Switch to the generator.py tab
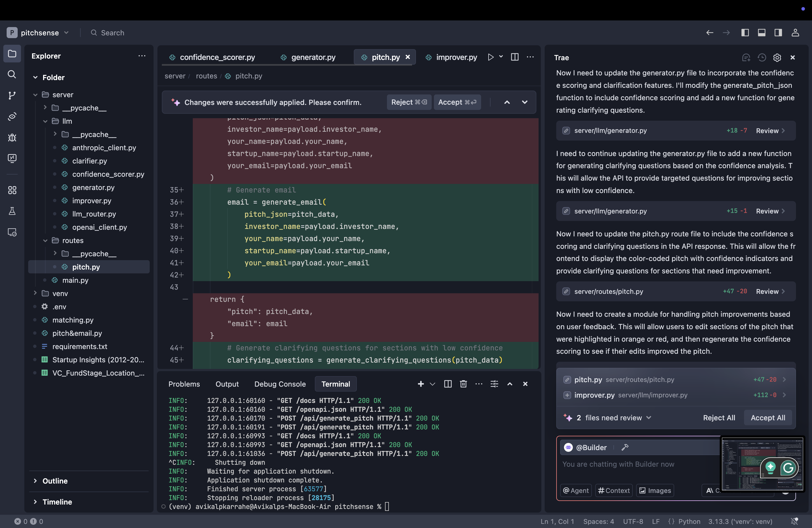 point(313,57)
